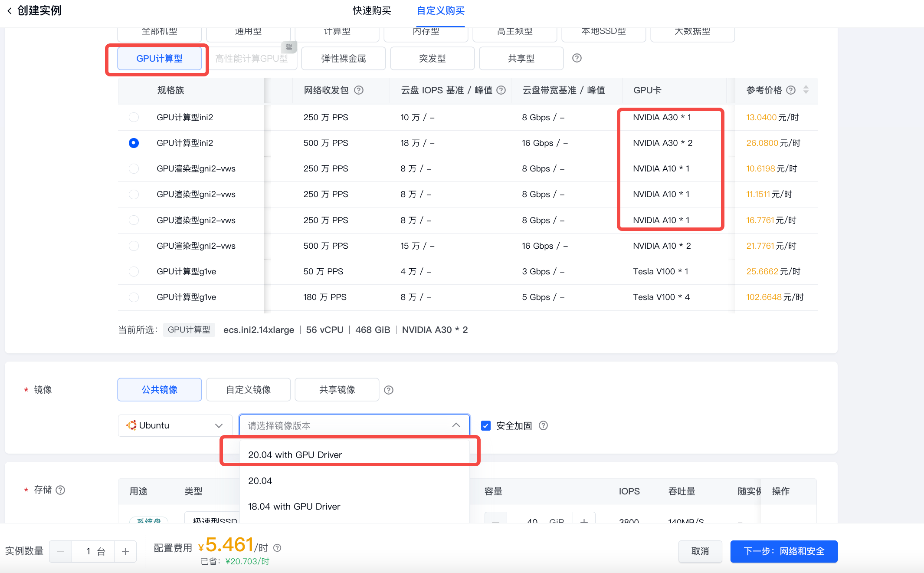Click the 取消 button

coord(700,551)
